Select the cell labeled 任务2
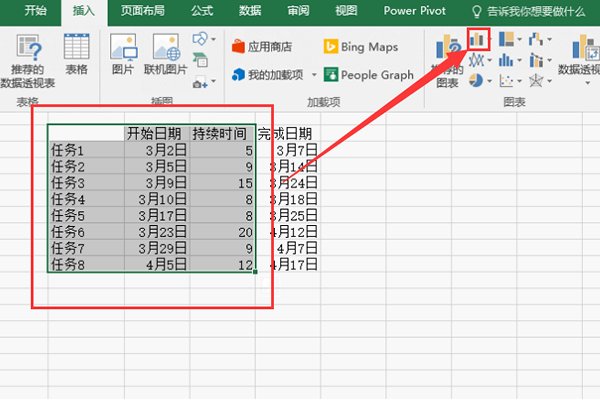Image resolution: width=600 pixels, height=400 pixels. click(x=86, y=166)
